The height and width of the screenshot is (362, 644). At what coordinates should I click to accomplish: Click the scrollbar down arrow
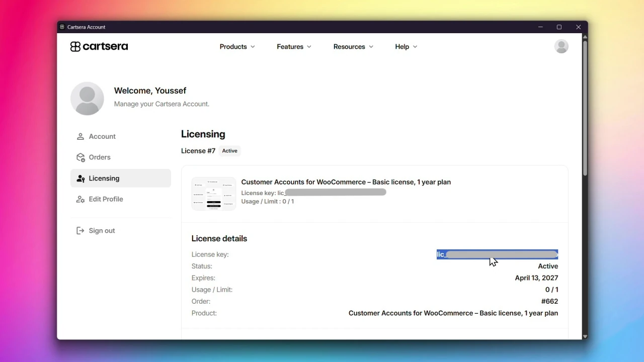(585, 336)
